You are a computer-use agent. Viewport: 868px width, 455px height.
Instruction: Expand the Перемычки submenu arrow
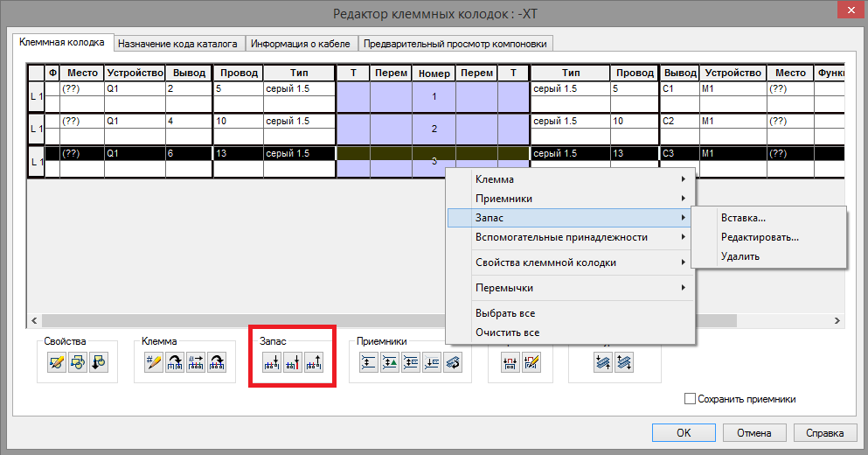pyautogui.click(x=683, y=288)
